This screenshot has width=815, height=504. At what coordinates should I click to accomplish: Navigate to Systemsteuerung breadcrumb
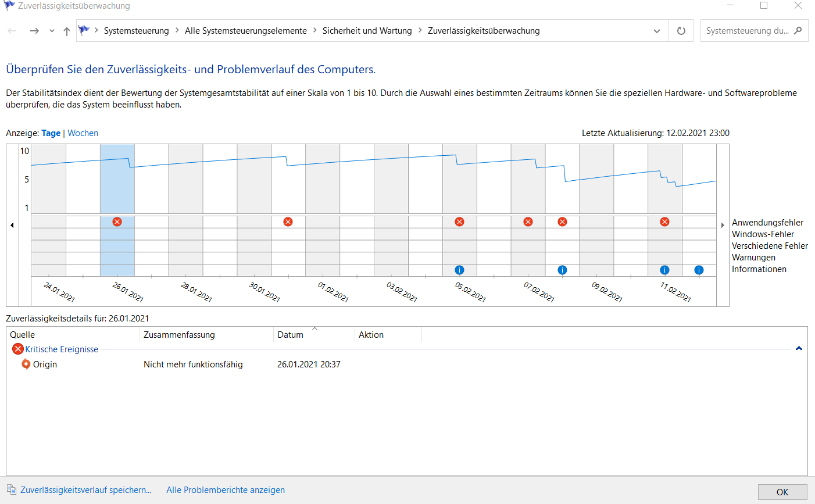click(137, 31)
